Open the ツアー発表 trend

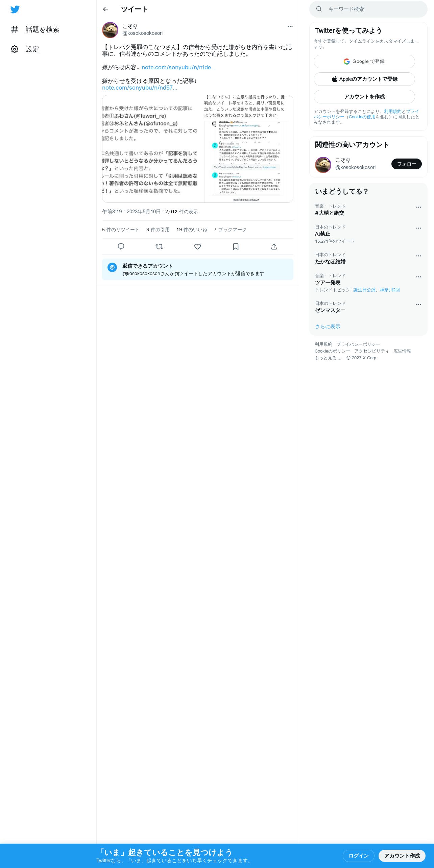(328, 283)
